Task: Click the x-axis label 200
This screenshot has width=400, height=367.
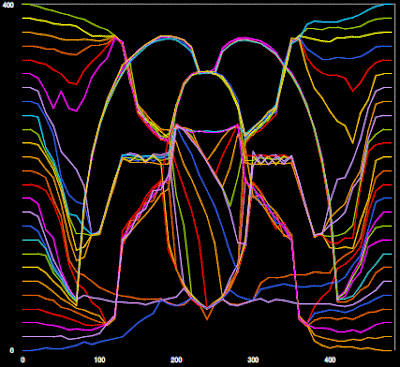Action: pyautogui.click(x=176, y=360)
